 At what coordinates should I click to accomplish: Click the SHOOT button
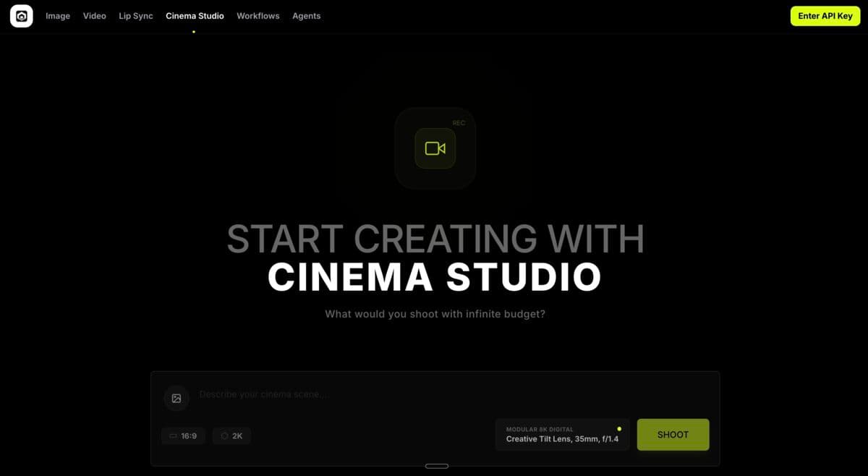pyautogui.click(x=673, y=435)
